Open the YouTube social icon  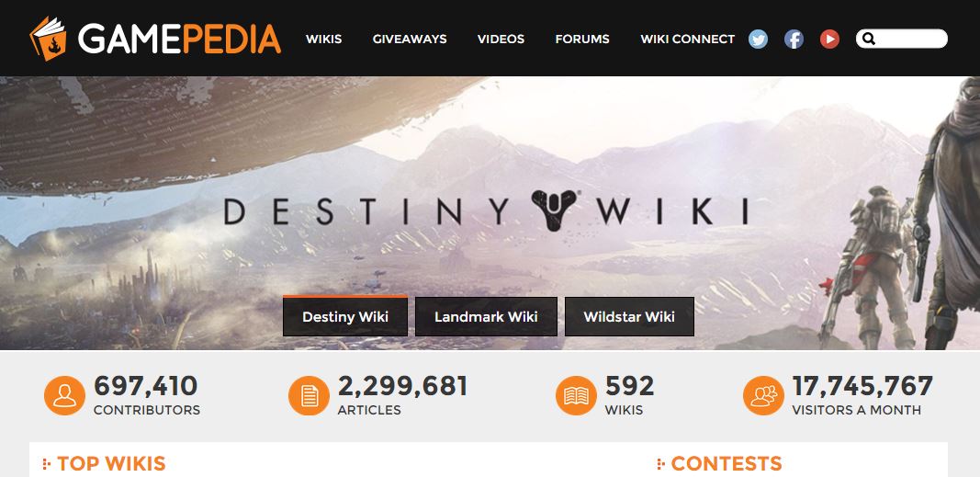pos(829,40)
